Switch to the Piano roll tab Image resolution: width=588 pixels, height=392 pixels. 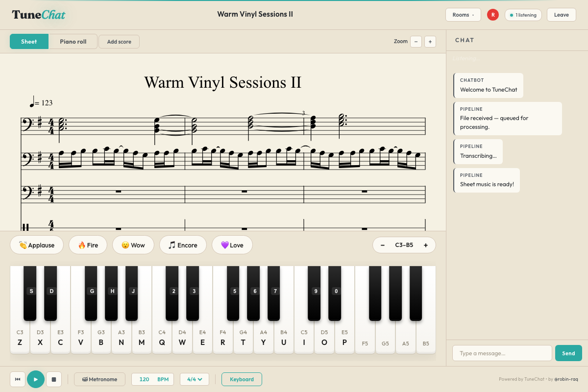[x=73, y=42]
